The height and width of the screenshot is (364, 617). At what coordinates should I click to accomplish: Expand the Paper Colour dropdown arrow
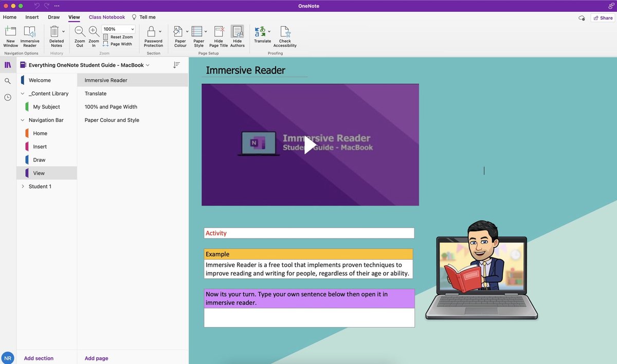pyautogui.click(x=187, y=32)
